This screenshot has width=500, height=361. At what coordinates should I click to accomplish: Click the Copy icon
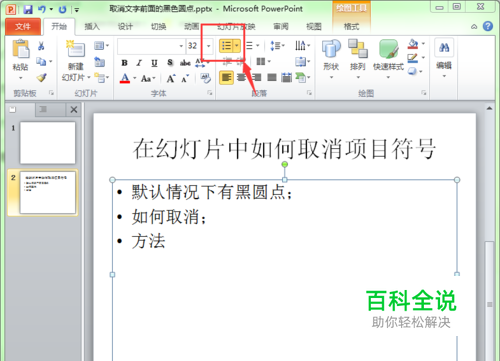(x=41, y=61)
